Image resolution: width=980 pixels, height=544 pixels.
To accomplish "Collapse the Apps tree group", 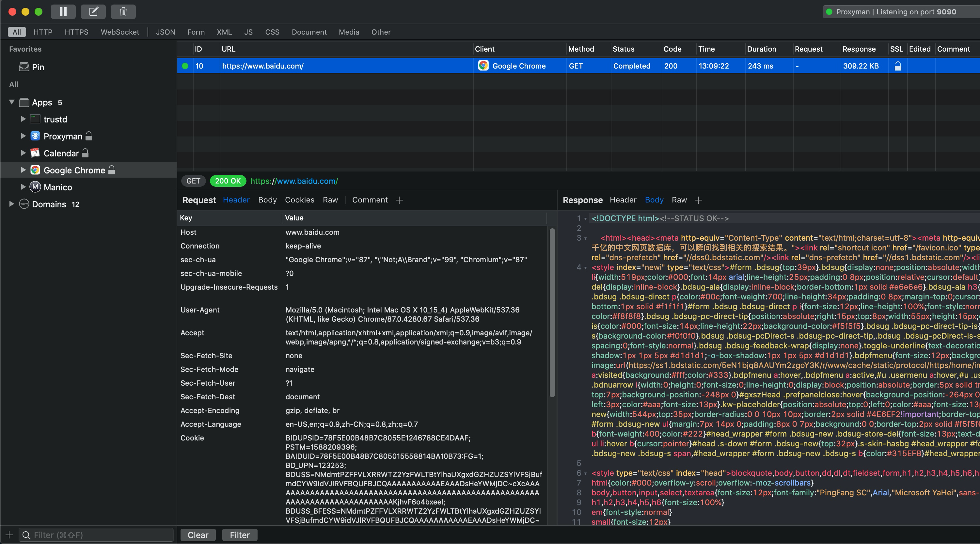I will point(12,102).
